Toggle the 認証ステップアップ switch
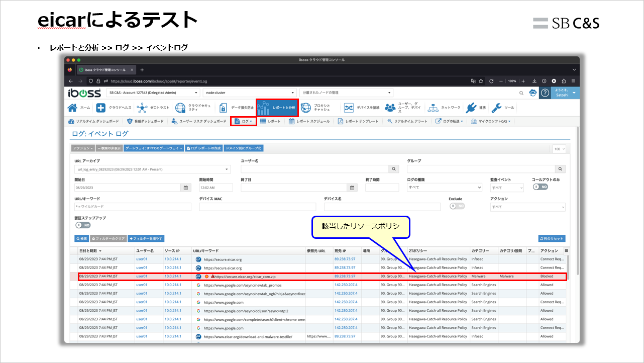The image size is (644, 363). click(82, 225)
